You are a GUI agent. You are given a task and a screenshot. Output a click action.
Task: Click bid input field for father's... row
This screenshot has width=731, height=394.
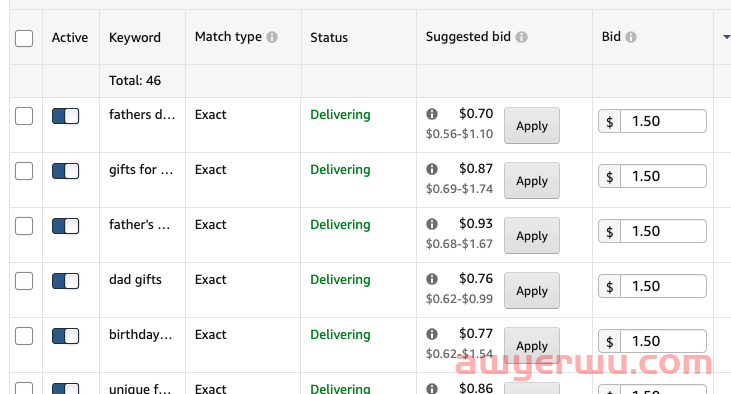(663, 231)
